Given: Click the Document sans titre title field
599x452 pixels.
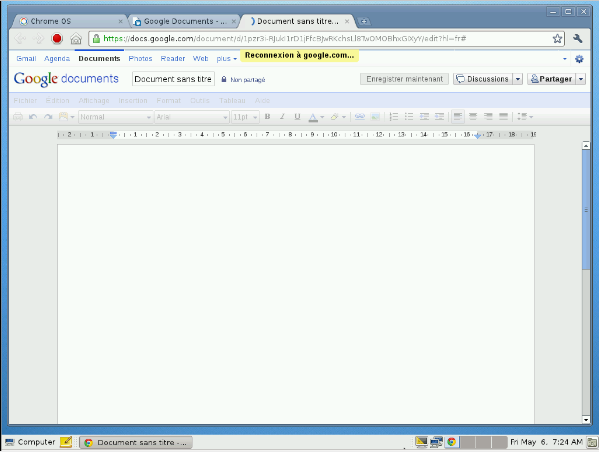Looking at the screenshot, I should pyautogui.click(x=173, y=79).
